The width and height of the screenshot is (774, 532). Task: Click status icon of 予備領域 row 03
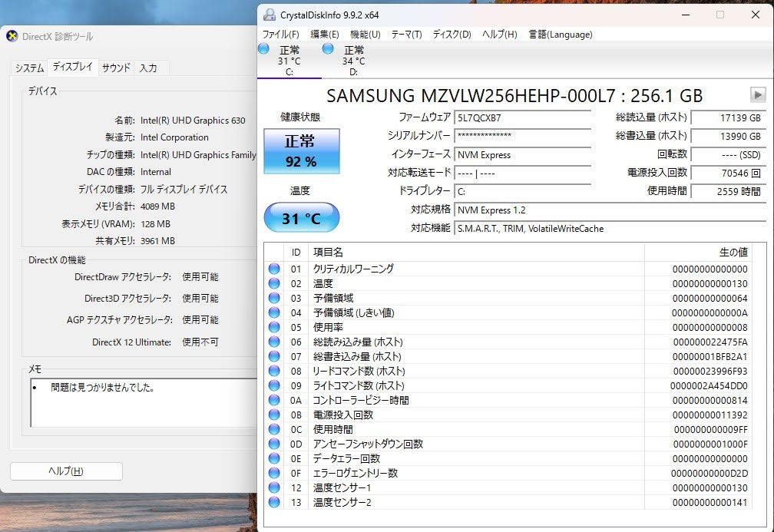pos(274,298)
